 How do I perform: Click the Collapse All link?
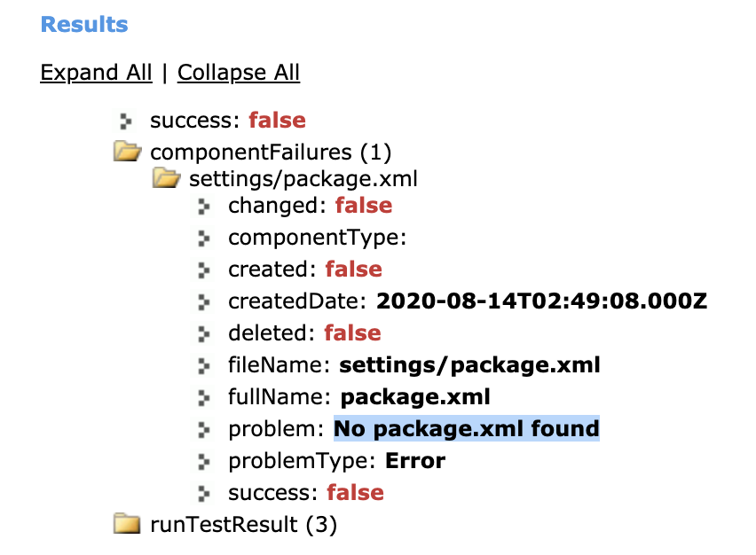[239, 73]
